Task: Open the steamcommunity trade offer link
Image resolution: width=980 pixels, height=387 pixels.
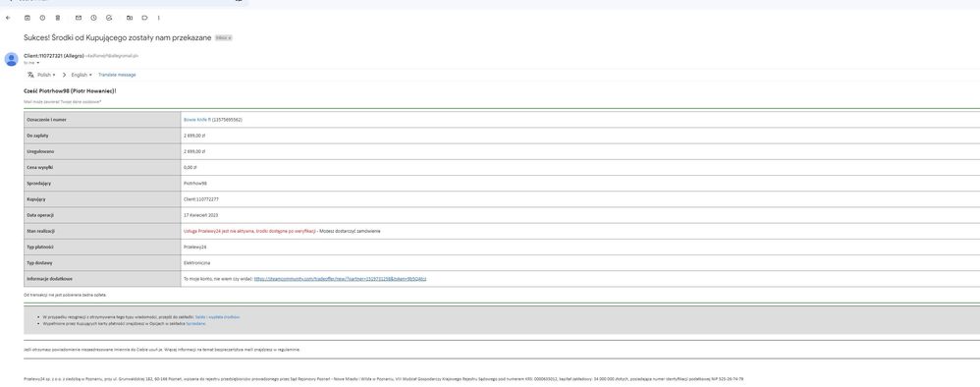Action: point(341,279)
